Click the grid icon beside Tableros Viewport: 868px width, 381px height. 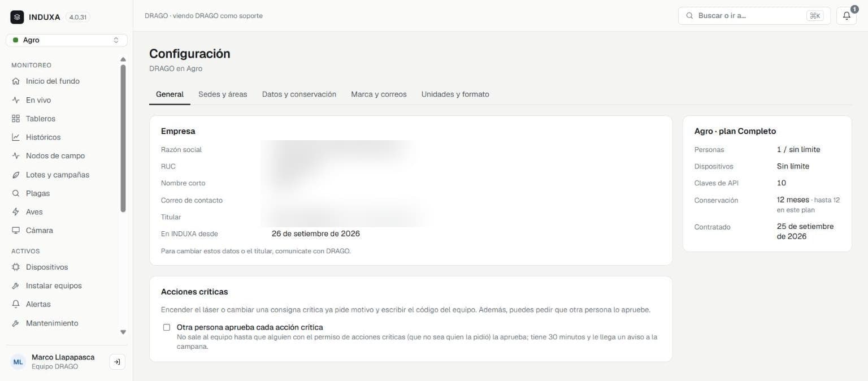(x=16, y=119)
